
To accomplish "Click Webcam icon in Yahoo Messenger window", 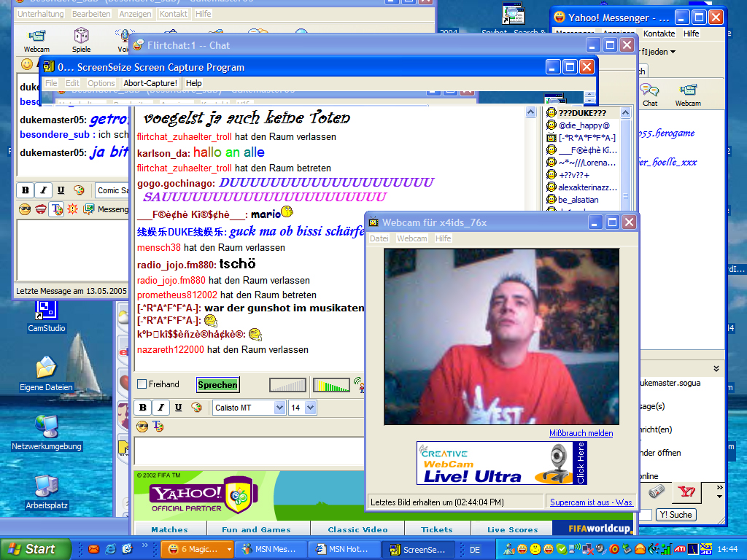I will (x=688, y=96).
